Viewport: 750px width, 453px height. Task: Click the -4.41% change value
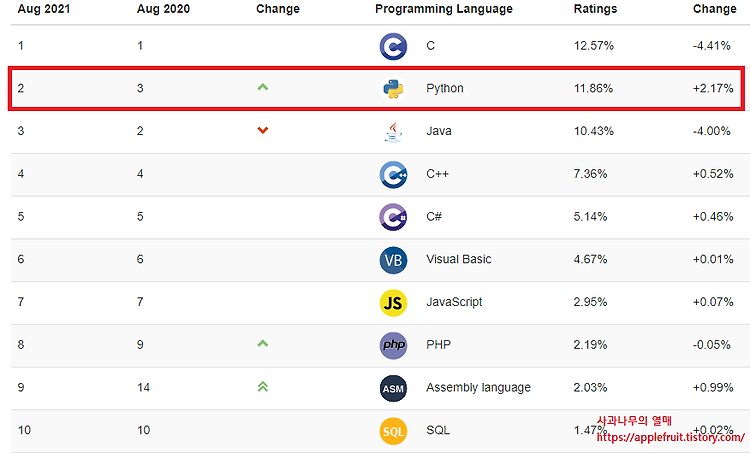pyautogui.click(x=712, y=46)
